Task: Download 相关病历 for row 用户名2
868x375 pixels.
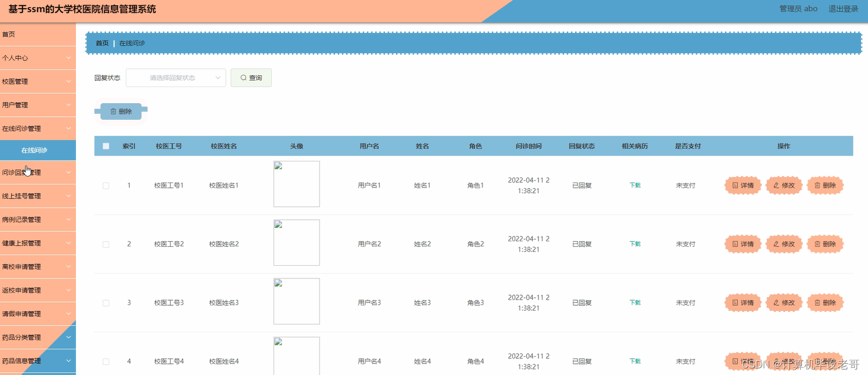Action: coord(634,244)
